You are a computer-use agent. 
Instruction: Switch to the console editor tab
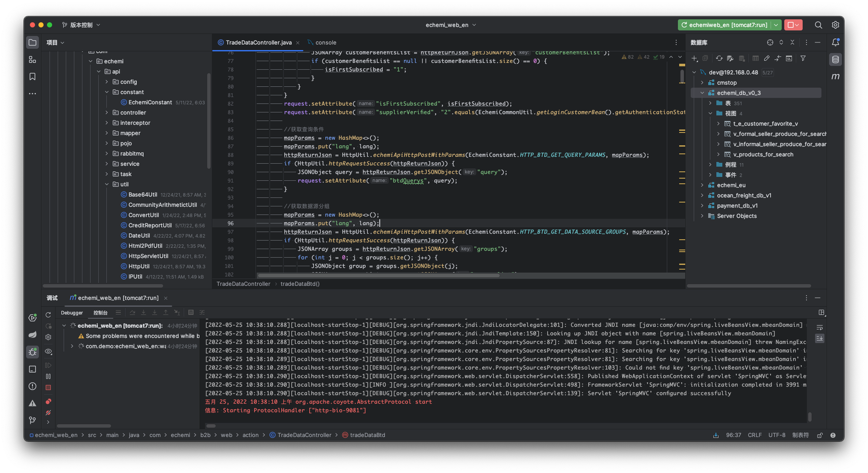pos(322,43)
